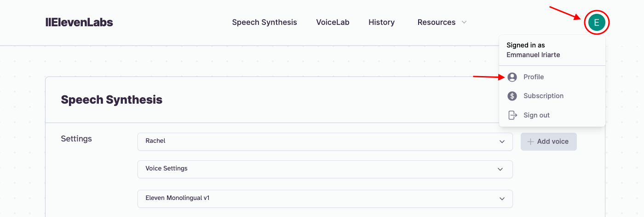Click the green user avatar icon
The height and width of the screenshot is (217, 644).
(x=597, y=22)
